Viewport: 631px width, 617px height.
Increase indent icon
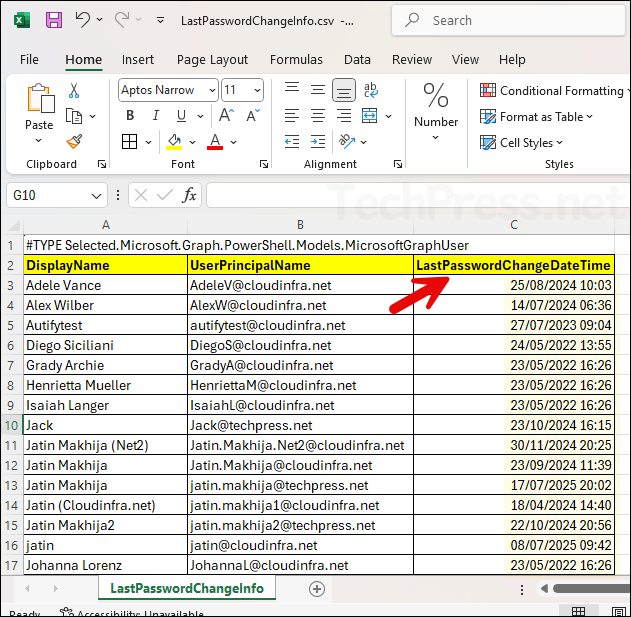(x=318, y=142)
